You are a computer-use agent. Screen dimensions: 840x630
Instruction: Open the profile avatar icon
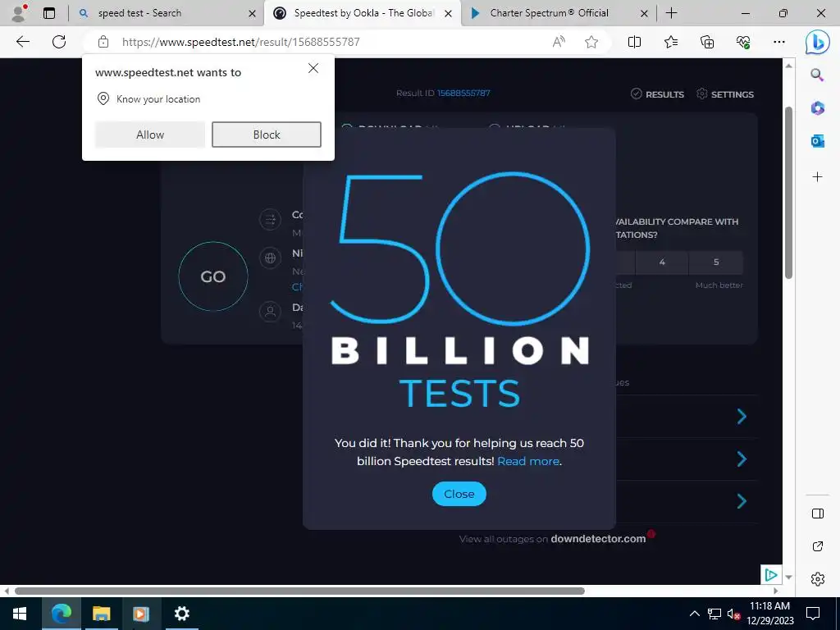click(20, 13)
